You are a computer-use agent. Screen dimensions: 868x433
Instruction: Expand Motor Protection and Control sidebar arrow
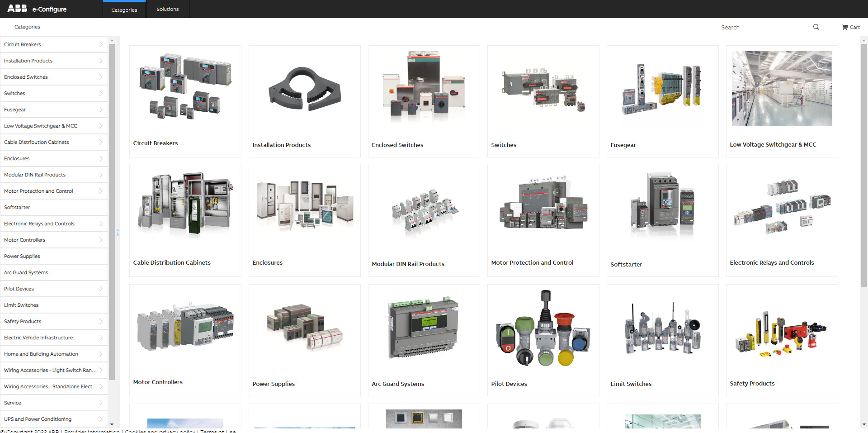point(101,191)
